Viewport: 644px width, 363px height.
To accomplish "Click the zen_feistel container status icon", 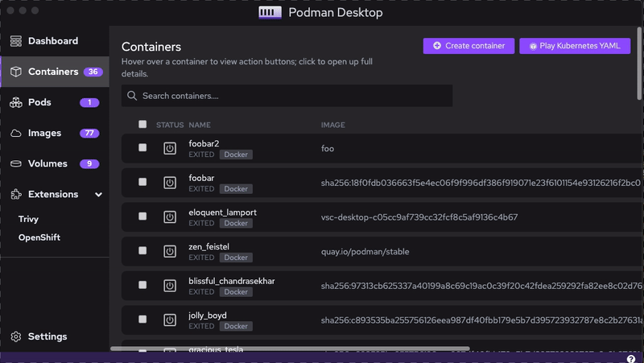I will 169,251.
